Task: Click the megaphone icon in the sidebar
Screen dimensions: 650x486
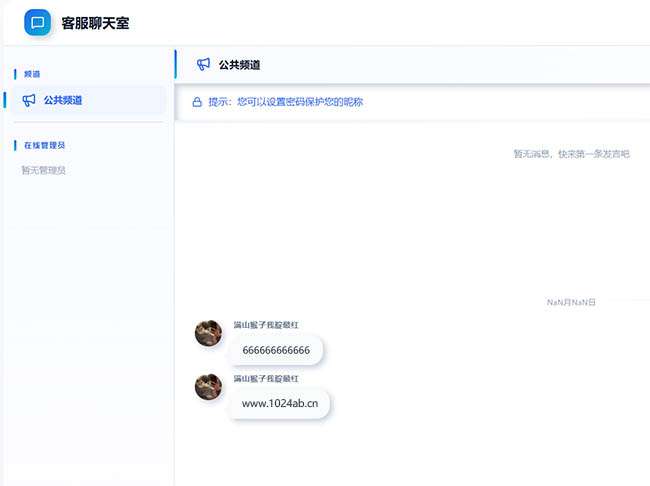Action: click(x=29, y=100)
